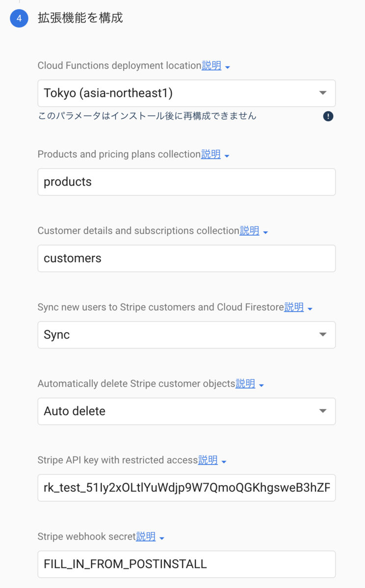Image resolution: width=365 pixels, height=588 pixels.
Task: Expand description arrow for Stripe API key
Action: [224, 462]
